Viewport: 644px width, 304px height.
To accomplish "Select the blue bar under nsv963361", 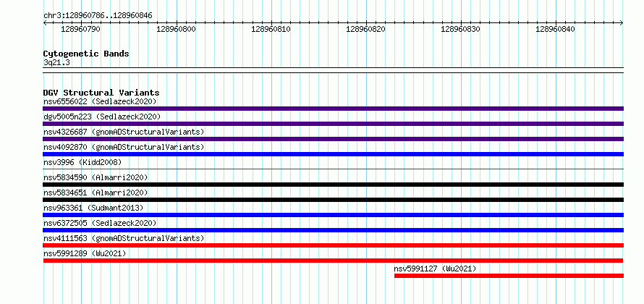I will [333, 215].
